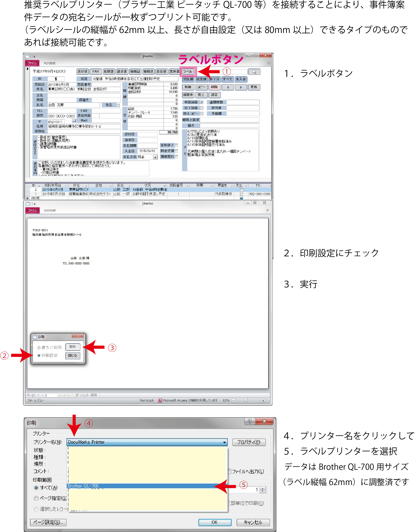Click quantity spinner in print dialog

(x=262, y=490)
